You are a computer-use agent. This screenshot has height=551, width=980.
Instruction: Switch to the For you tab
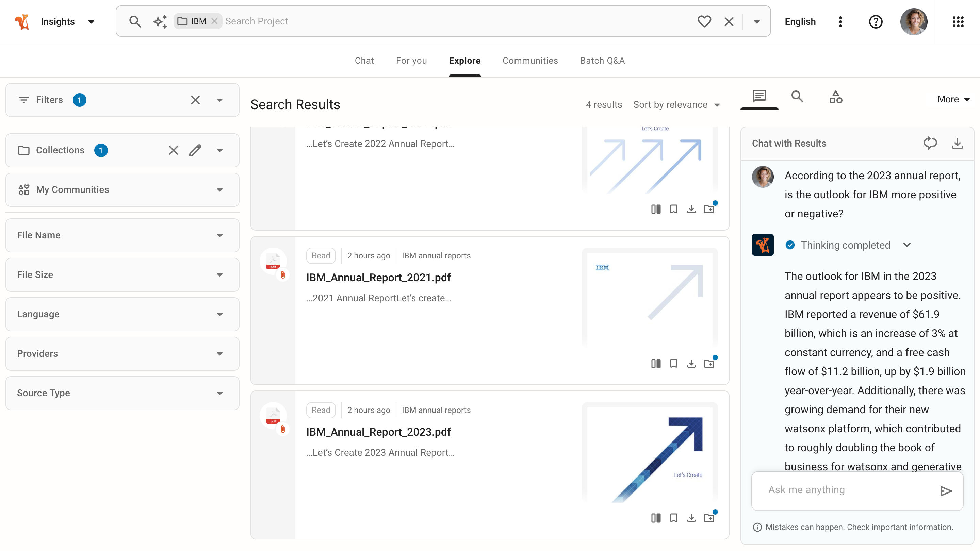411,61
